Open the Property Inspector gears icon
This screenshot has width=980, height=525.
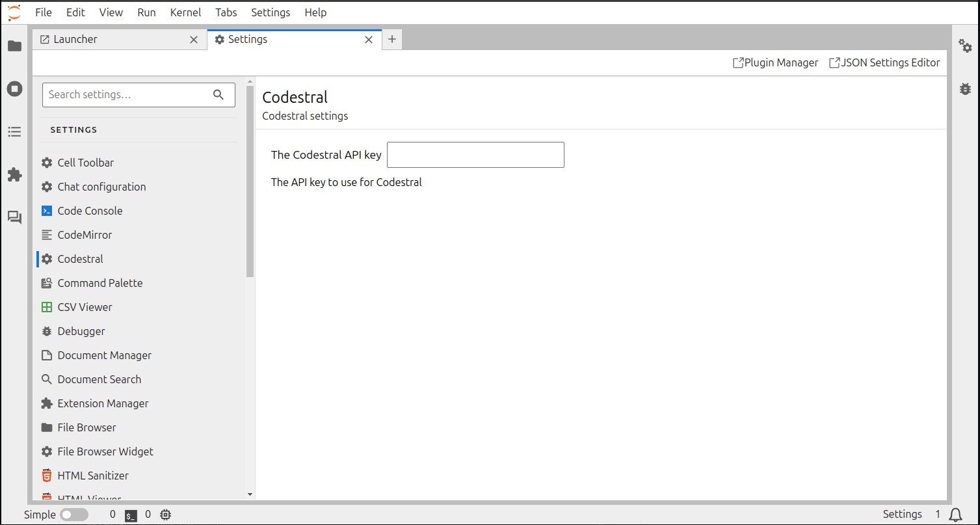click(x=966, y=46)
